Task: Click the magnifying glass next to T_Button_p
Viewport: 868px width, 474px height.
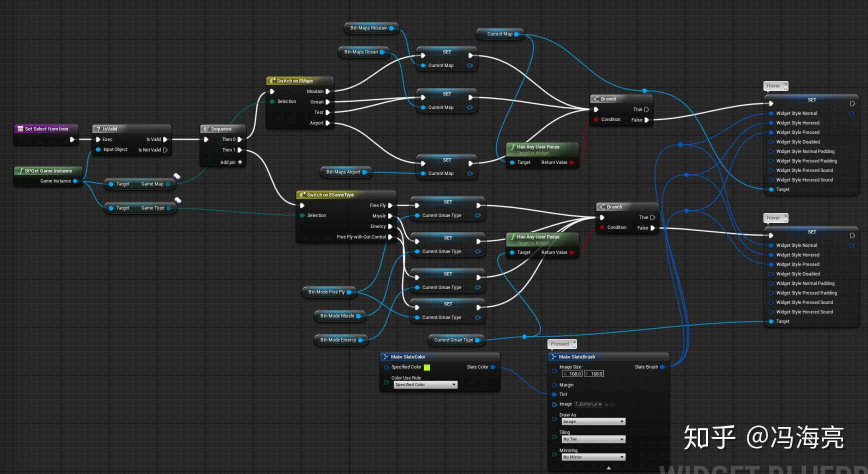Action: coord(612,404)
